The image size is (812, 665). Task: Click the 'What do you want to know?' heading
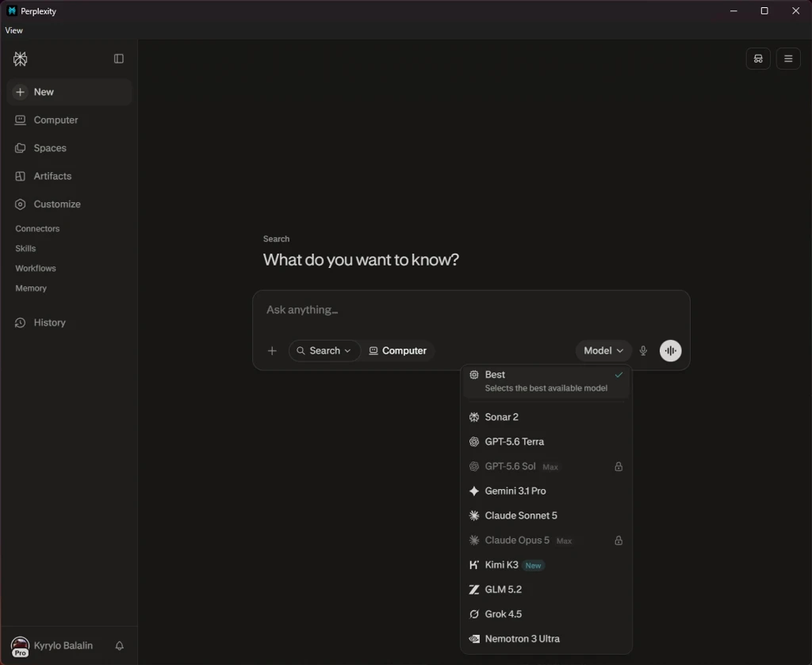pos(361,259)
